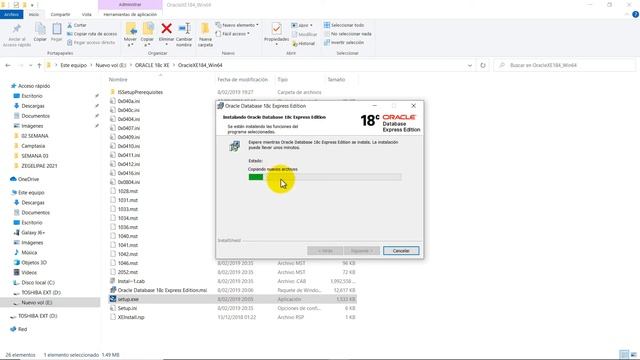Open the Archivo tab
The image size is (640, 360).
[11, 14]
